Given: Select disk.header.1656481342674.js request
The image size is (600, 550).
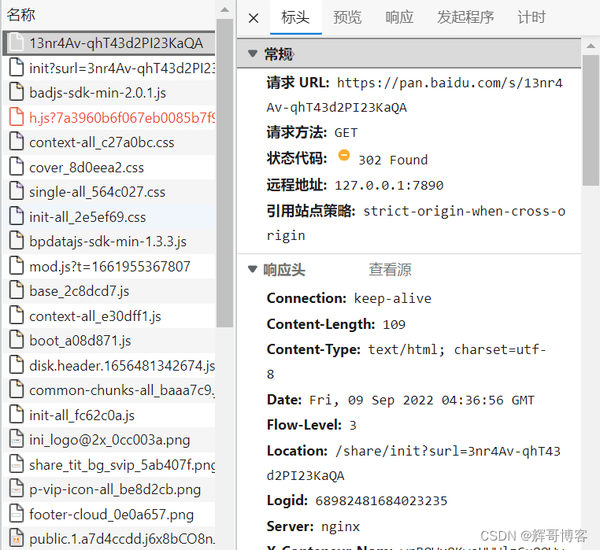Looking at the screenshot, I should (x=109, y=366).
